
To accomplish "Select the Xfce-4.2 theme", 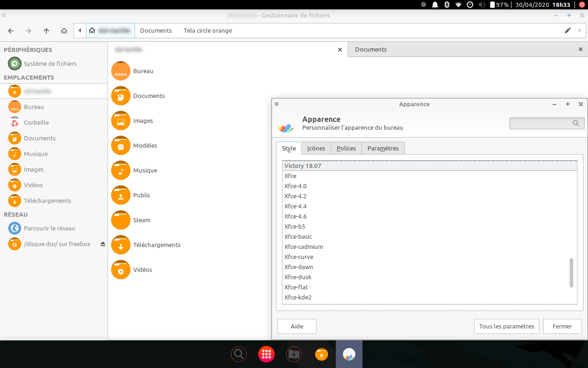I will (x=430, y=196).
